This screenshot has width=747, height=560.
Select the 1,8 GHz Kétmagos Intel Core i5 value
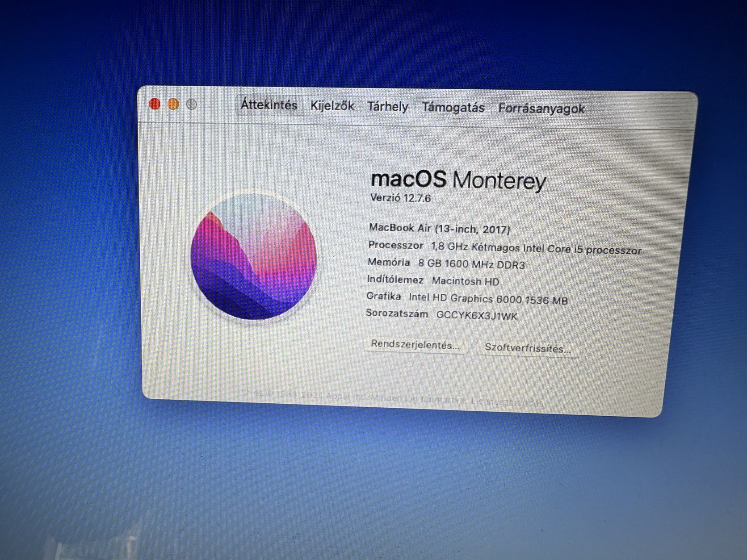536,249
